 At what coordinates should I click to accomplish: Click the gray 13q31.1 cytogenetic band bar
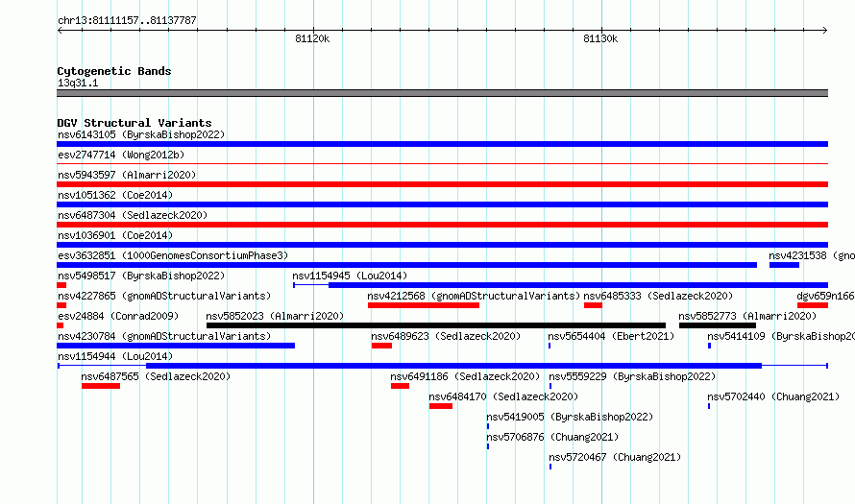442,93
